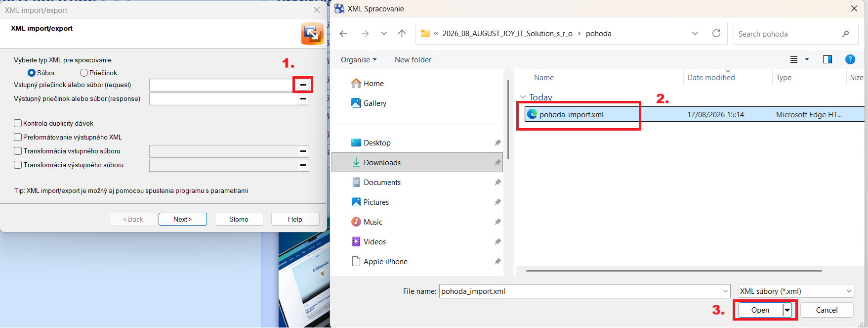The height and width of the screenshot is (328, 868).
Task: Check Preformátovanie výstupného XML option
Action: pyautogui.click(x=18, y=137)
